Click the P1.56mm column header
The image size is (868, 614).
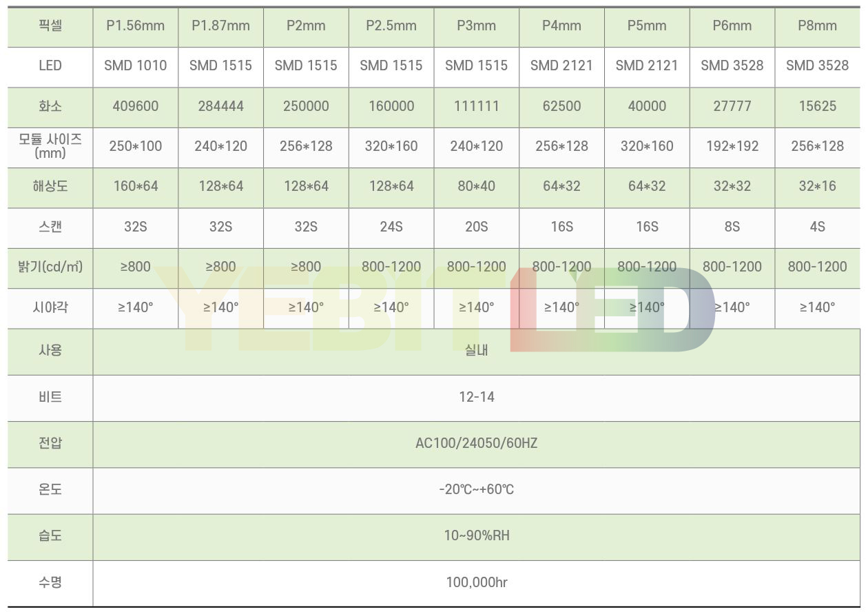135,26
